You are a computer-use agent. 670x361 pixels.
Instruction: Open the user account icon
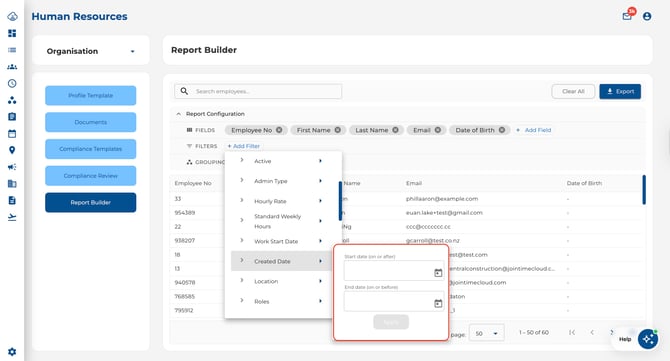tap(647, 16)
